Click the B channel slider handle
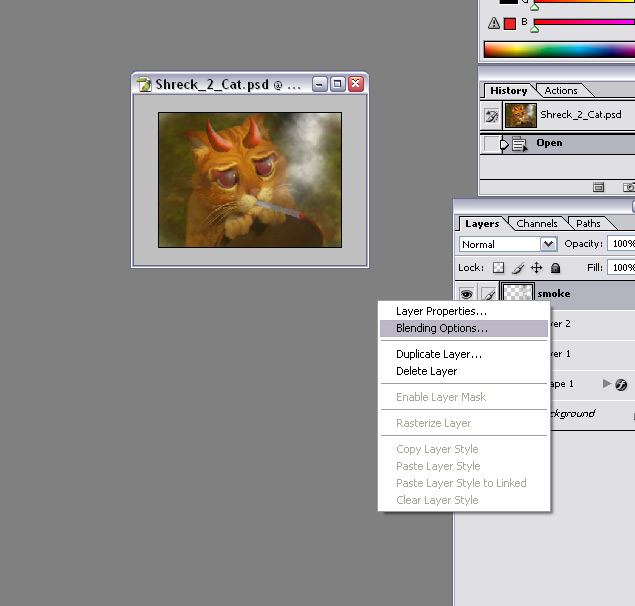This screenshot has height=606, width=635. [x=535, y=29]
